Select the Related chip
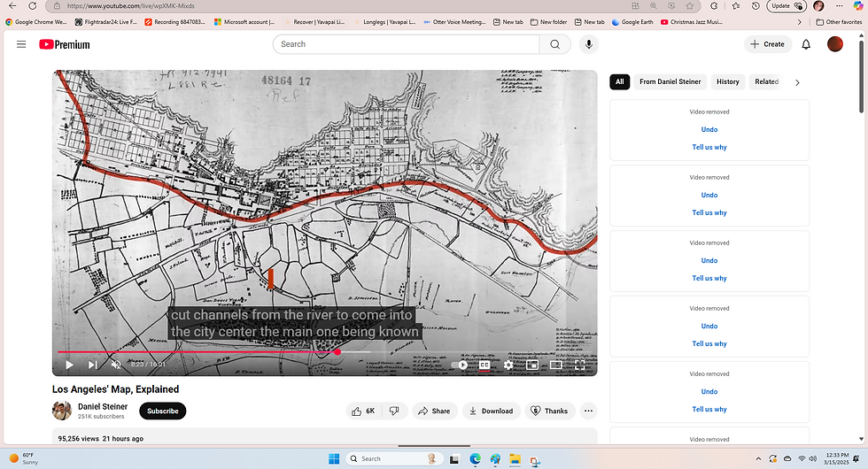Screen dimensions: 868x469 pos(767,81)
